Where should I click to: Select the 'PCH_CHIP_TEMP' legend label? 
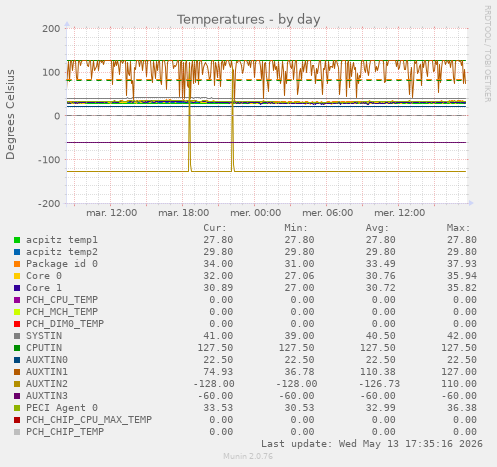65,432
